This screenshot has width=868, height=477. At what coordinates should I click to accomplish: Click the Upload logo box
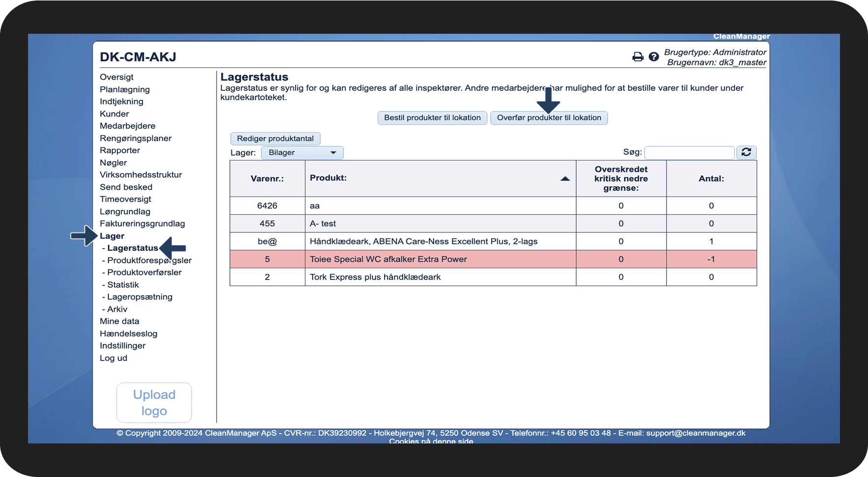pos(154,403)
